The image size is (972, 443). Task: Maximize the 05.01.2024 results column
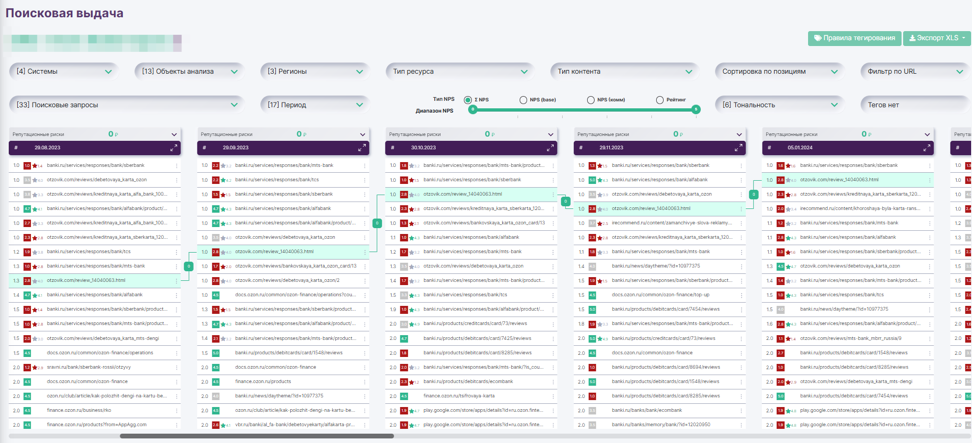tap(927, 148)
